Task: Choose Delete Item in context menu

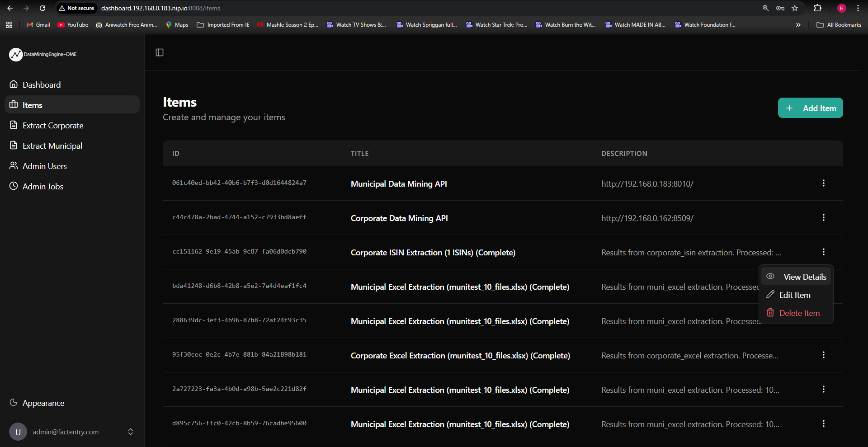Action: point(796,313)
